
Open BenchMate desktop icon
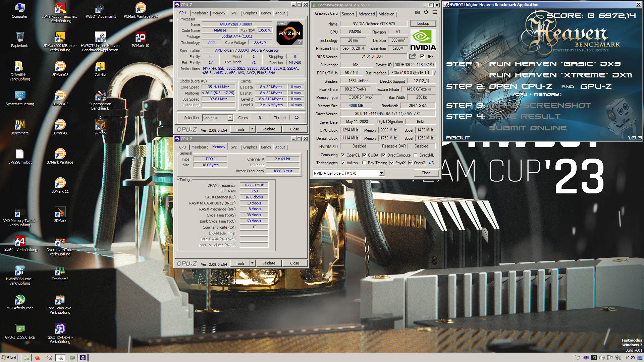point(20,127)
